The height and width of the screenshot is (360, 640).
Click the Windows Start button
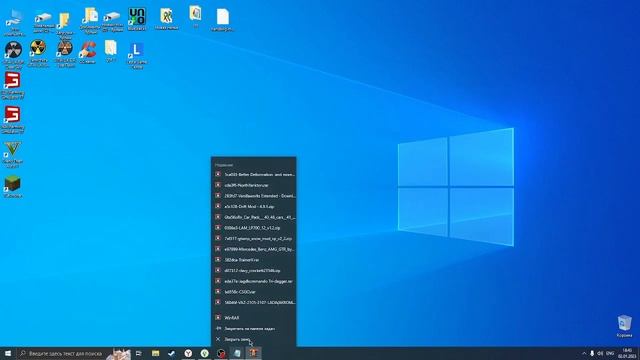[x=7, y=353]
